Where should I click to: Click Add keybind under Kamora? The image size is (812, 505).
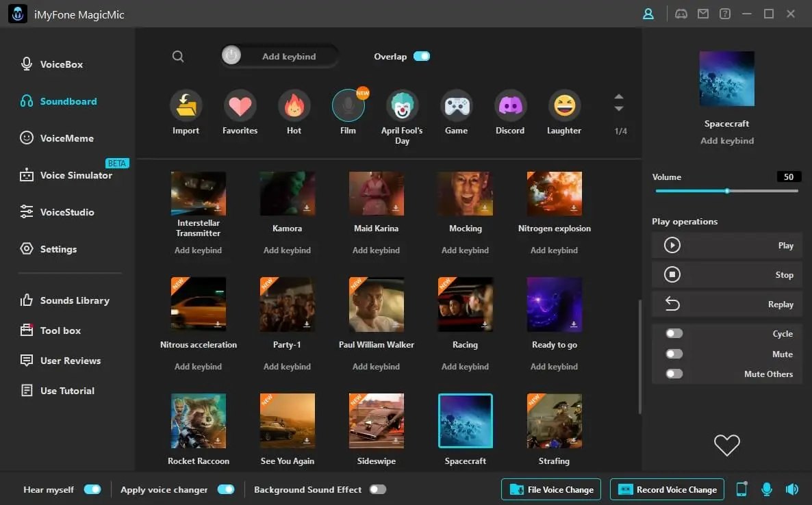click(x=287, y=250)
